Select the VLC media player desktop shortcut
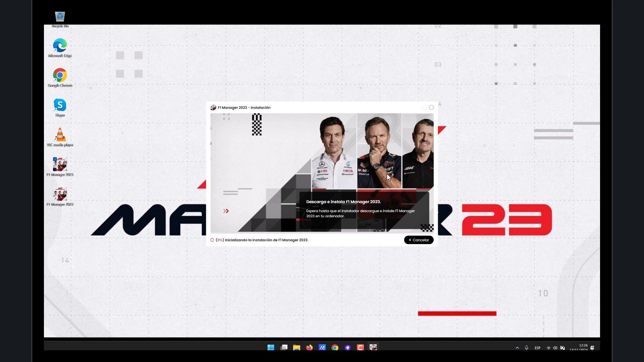Image resolution: width=644 pixels, height=362 pixels. (60, 137)
